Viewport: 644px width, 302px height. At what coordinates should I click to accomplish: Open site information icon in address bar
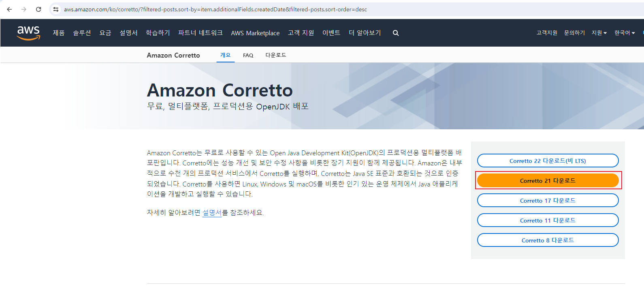(56, 9)
